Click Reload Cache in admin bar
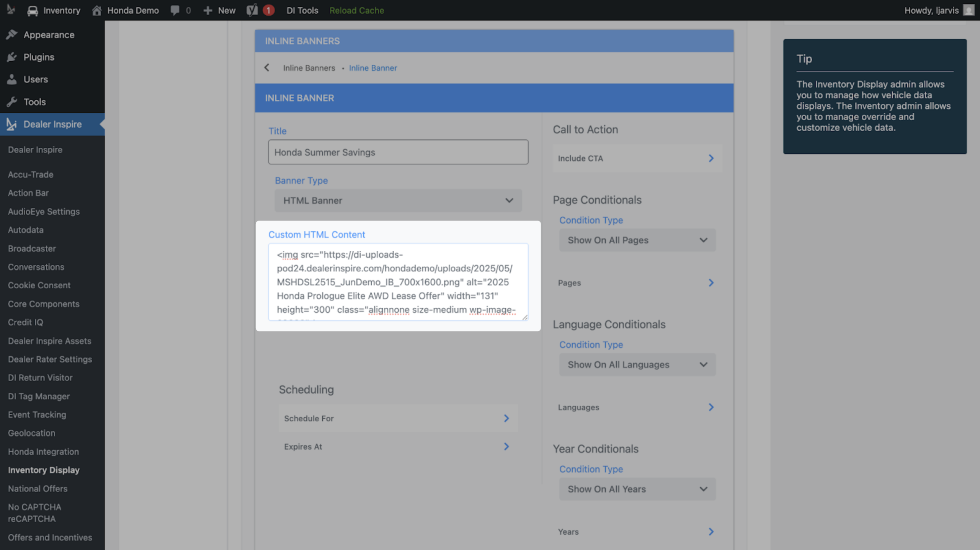 tap(356, 10)
